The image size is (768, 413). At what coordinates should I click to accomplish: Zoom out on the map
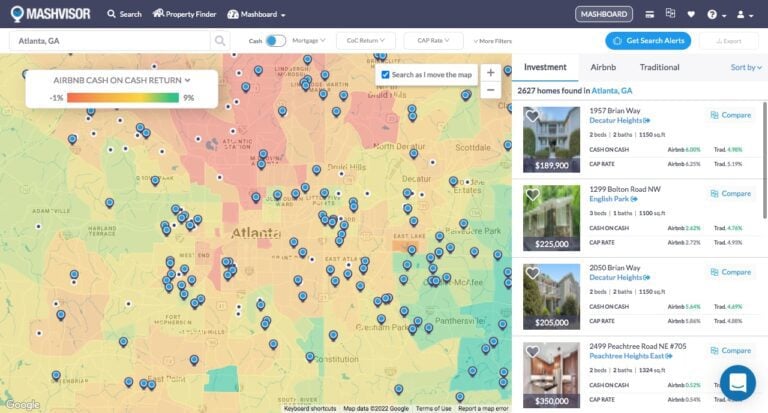[490, 90]
